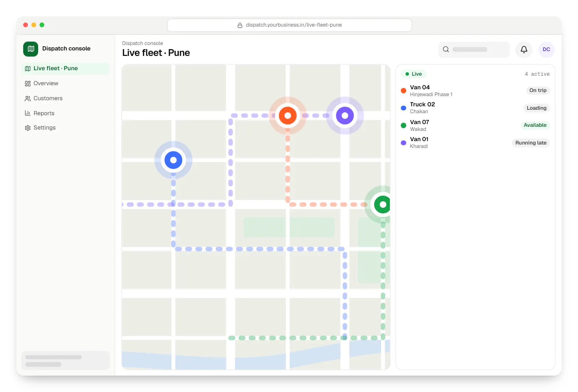Go to the Overview page
This screenshot has width=578, height=392.
(65, 84)
